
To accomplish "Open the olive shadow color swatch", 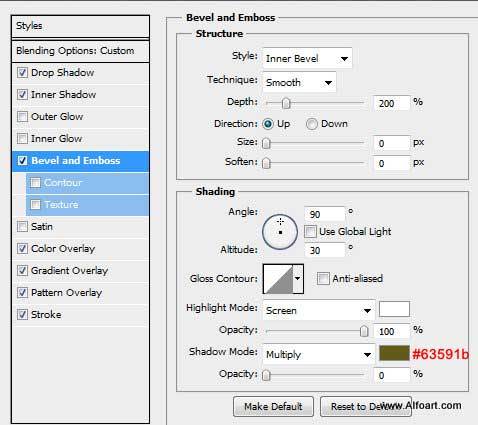I will (x=394, y=353).
